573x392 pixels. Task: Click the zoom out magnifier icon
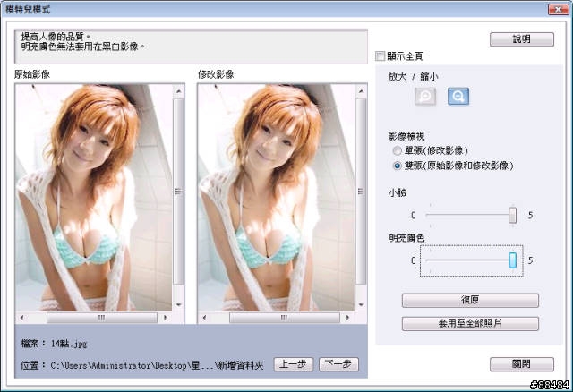pos(458,97)
